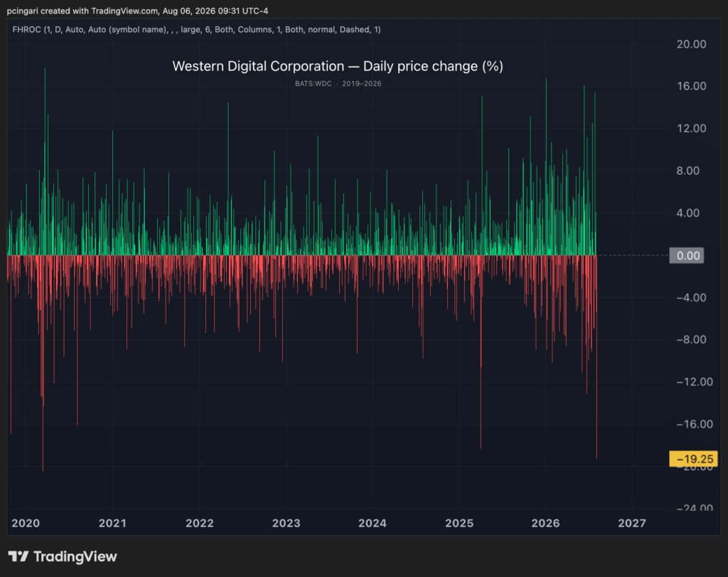
Task: Click the −16.00 axis value
Action: 695,424
